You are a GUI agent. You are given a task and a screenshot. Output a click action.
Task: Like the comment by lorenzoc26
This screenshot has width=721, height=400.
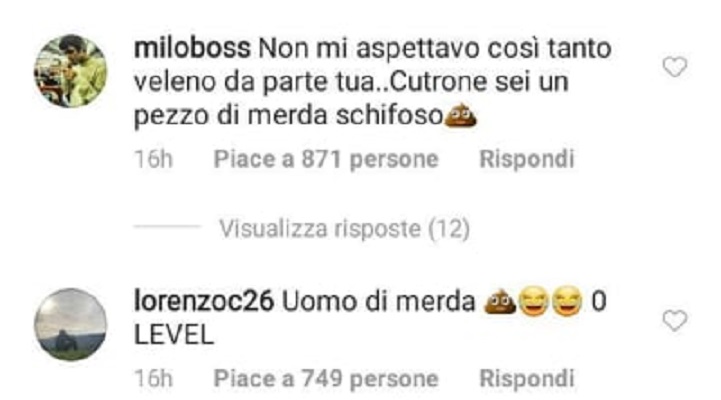675,320
